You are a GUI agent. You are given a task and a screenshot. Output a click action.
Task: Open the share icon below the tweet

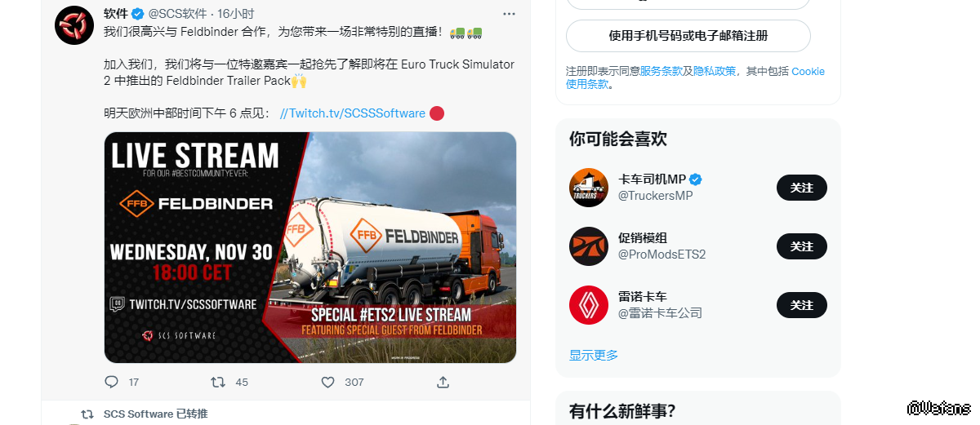point(443,382)
